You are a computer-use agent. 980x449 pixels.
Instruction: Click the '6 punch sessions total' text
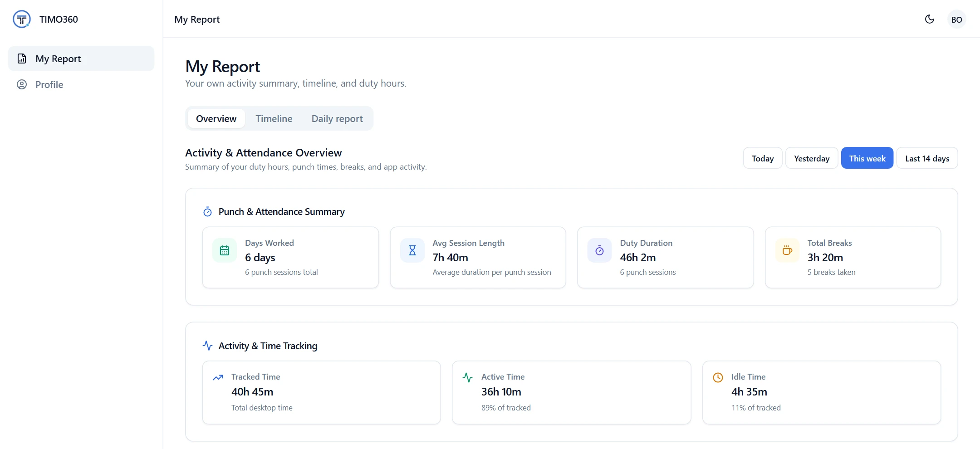(281, 272)
